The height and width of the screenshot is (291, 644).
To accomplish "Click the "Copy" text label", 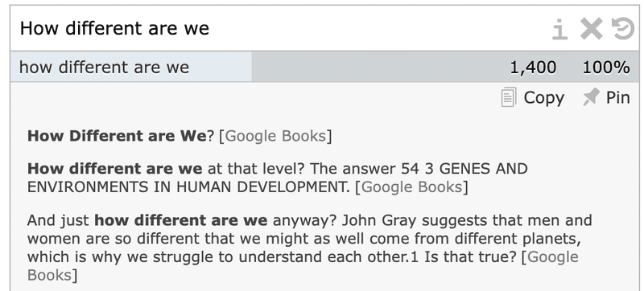I will [x=544, y=98].
